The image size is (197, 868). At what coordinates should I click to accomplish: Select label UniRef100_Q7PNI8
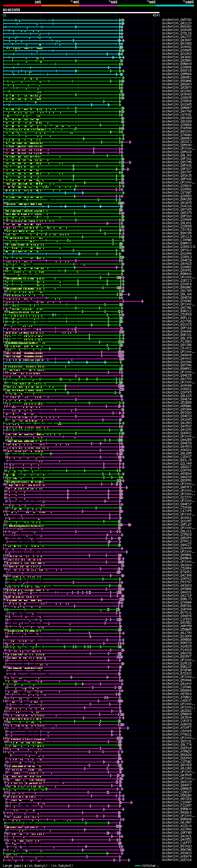pyautogui.click(x=177, y=535)
